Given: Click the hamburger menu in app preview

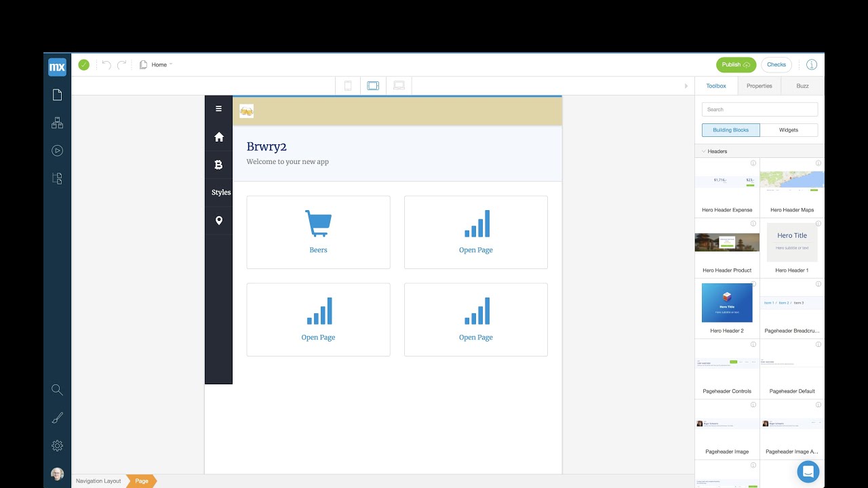Looking at the screenshot, I should [218, 108].
